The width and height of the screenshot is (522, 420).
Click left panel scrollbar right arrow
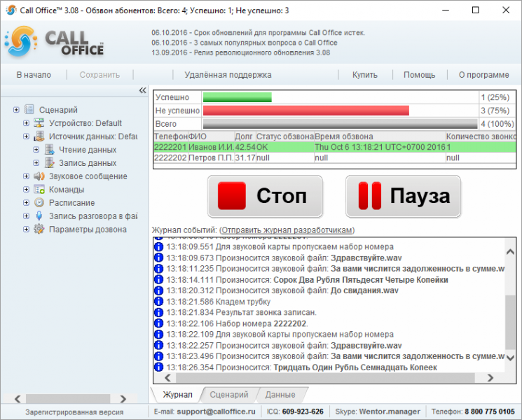(123, 399)
